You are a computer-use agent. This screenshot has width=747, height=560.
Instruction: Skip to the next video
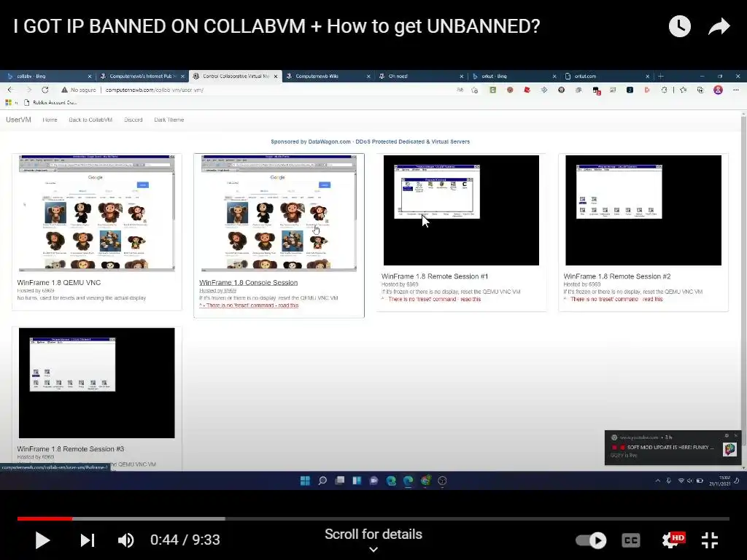[88, 540]
